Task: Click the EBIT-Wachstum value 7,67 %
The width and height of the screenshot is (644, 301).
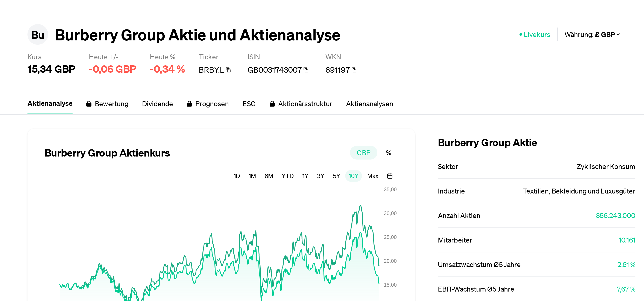Action: pos(626,289)
